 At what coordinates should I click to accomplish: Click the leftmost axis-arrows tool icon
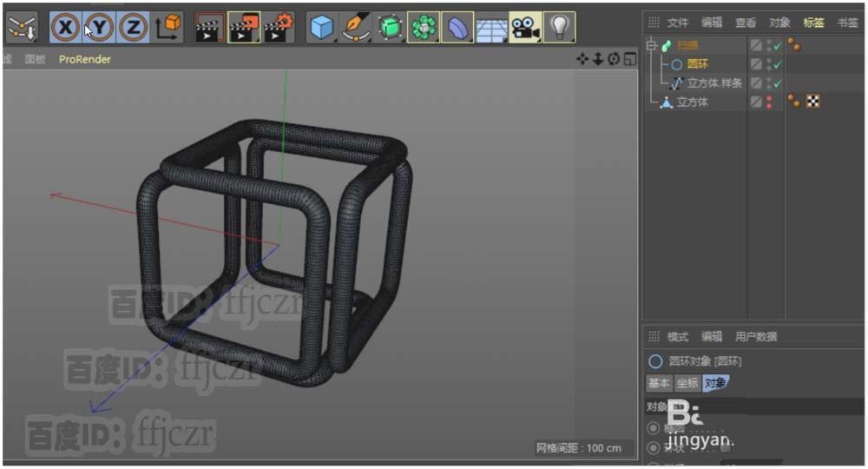(23, 27)
